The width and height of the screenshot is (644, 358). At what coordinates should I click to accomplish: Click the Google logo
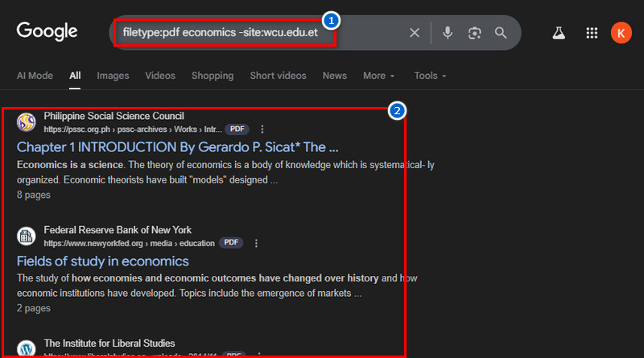[47, 31]
